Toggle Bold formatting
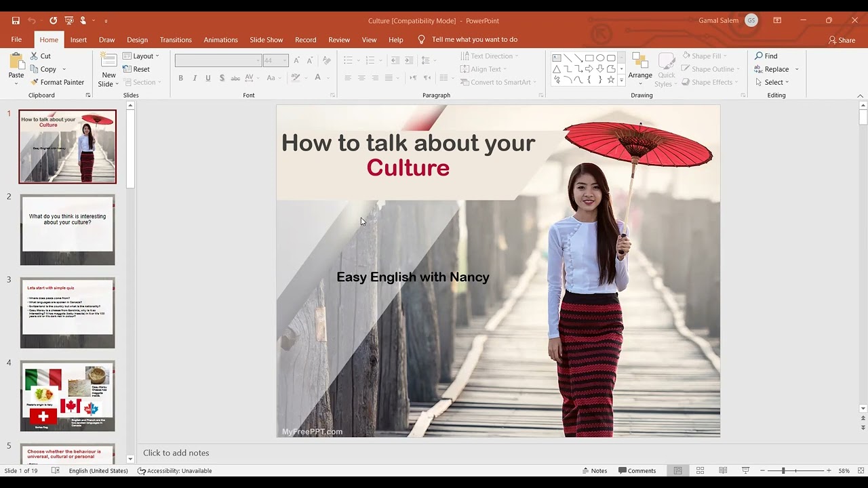Screen dimensions: 868x488 tap(181, 78)
